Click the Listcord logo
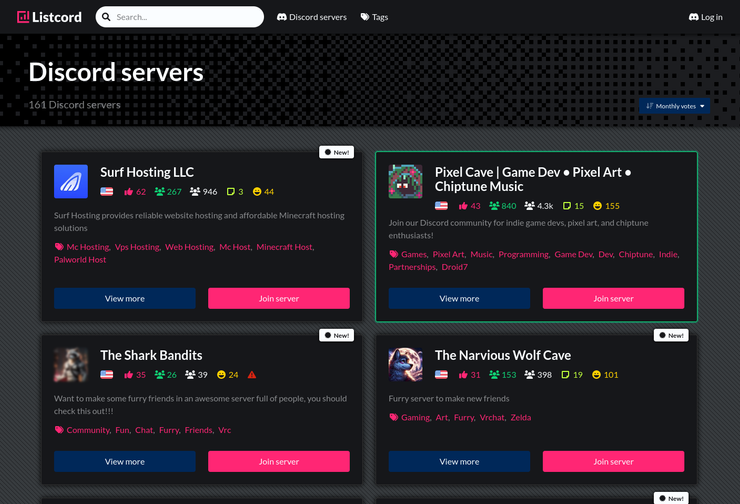The height and width of the screenshot is (504, 740). click(49, 17)
